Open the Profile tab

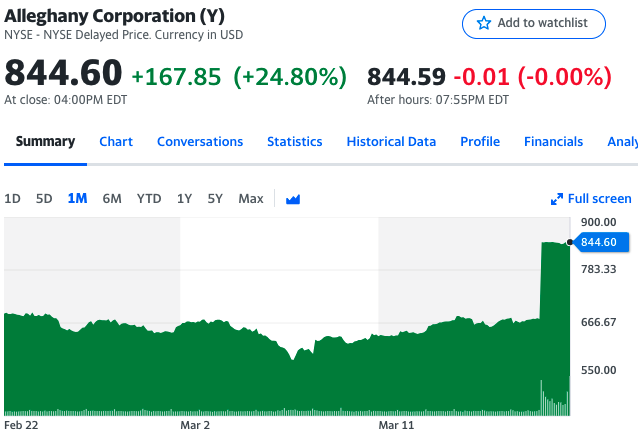point(480,142)
